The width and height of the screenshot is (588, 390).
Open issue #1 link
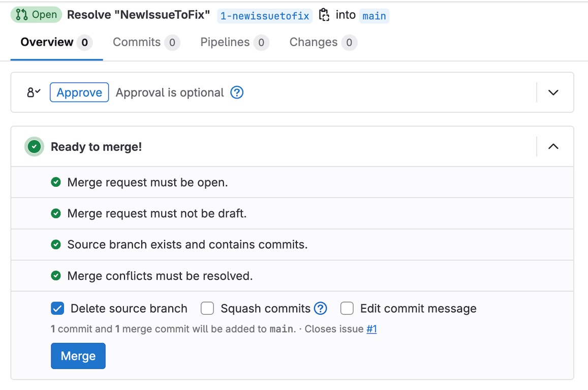coord(372,329)
